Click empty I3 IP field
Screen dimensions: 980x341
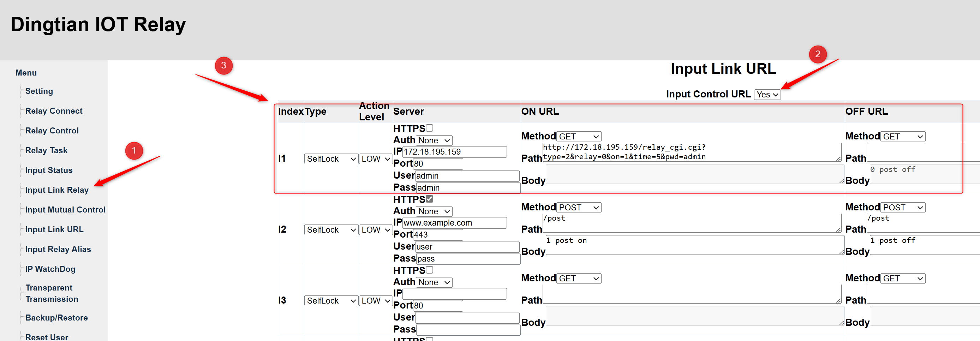click(x=455, y=294)
